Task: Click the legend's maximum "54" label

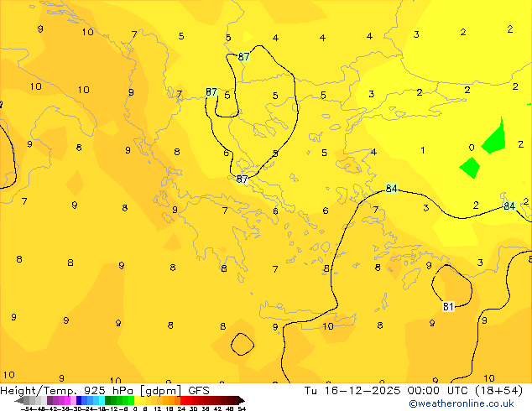Action: coord(242,408)
